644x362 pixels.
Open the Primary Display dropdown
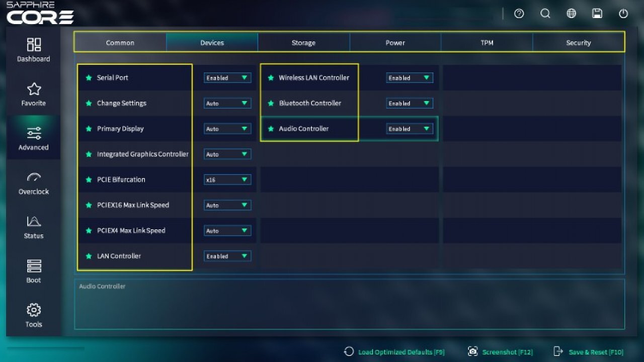tap(227, 129)
